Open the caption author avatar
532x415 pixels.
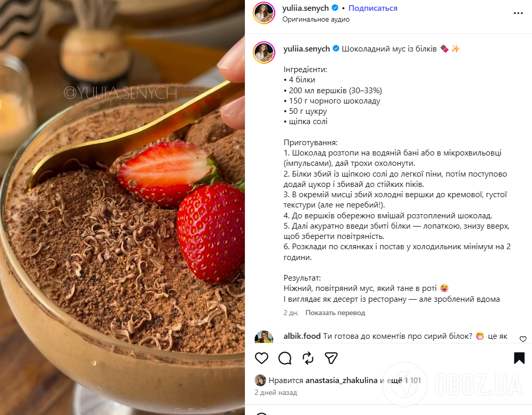pyautogui.click(x=264, y=53)
